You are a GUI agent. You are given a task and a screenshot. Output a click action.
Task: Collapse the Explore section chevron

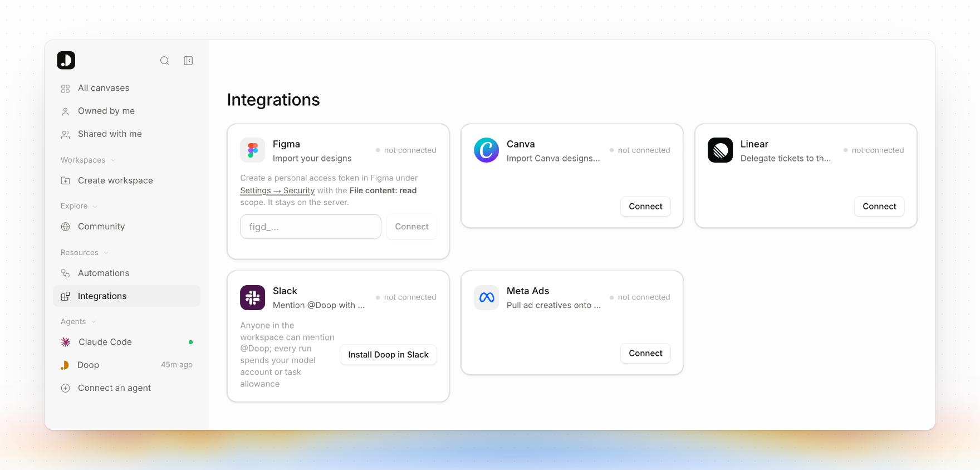(95, 207)
